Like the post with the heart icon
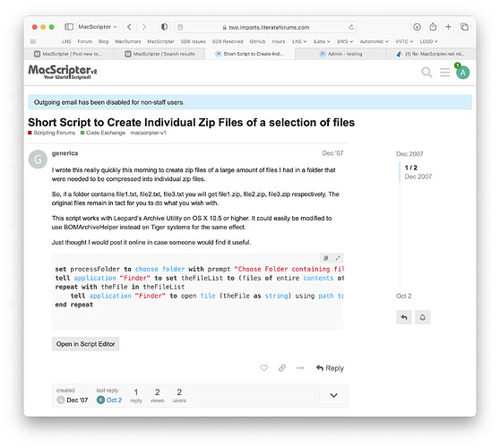The height and width of the screenshot is (448, 500). click(263, 368)
